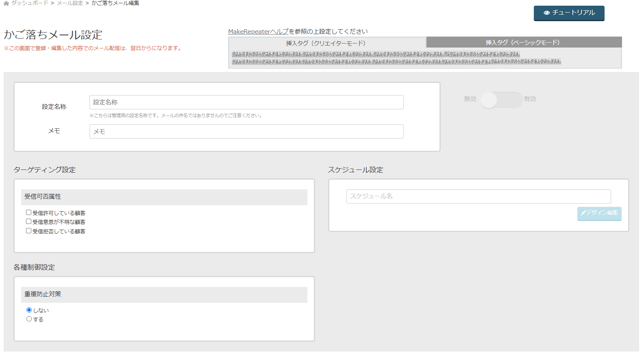Focus the スケジュール名 input field

[x=478, y=196]
